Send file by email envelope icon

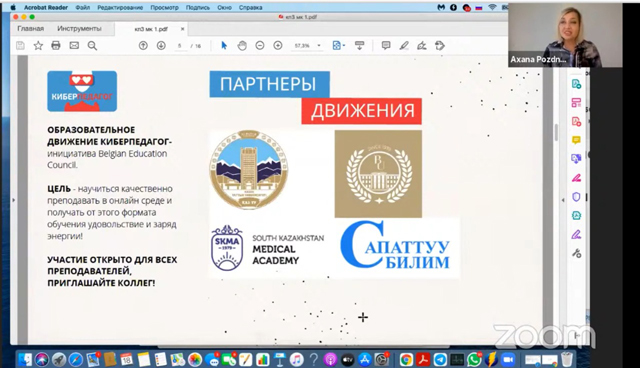coord(74,45)
